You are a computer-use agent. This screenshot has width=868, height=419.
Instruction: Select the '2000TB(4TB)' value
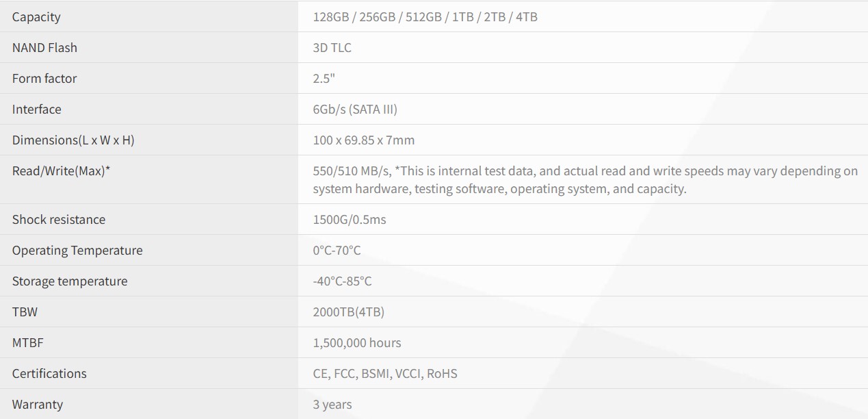[349, 312]
